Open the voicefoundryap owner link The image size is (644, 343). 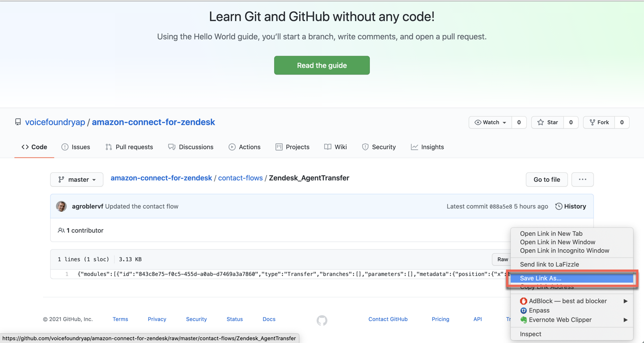pyautogui.click(x=55, y=122)
